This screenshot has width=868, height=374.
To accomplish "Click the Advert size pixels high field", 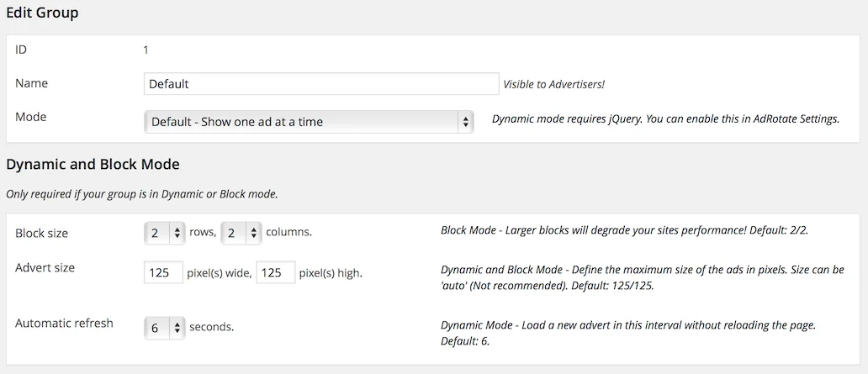I will point(276,273).
